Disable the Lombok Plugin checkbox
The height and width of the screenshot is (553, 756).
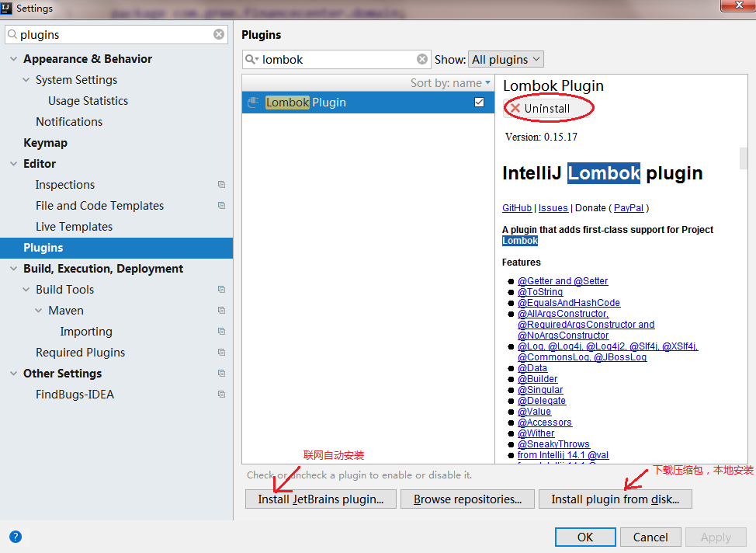479,103
